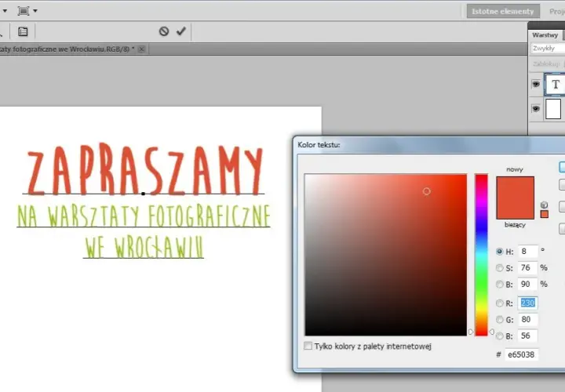Click the web-safe color cube warning icon
This screenshot has width=565, height=392.
point(544,205)
